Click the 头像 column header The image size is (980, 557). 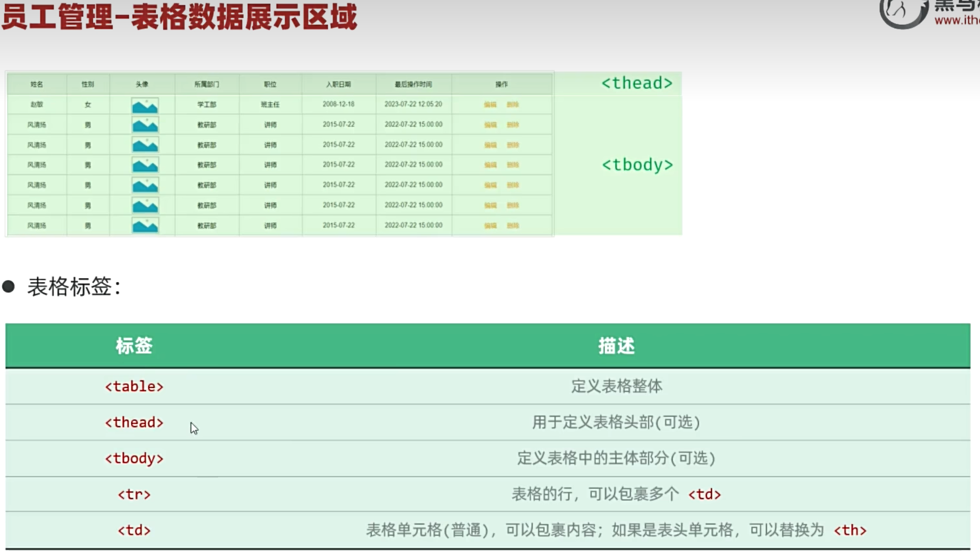(x=142, y=84)
